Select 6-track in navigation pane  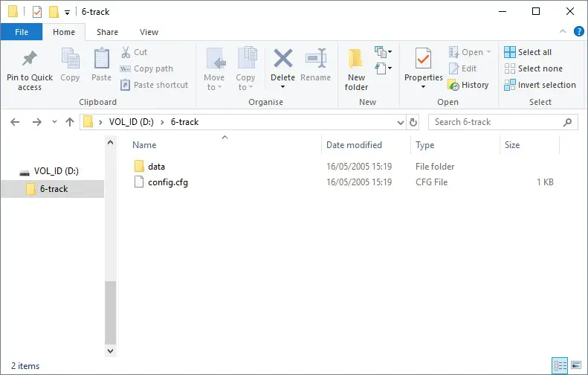pyautogui.click(x=53, y=189)
